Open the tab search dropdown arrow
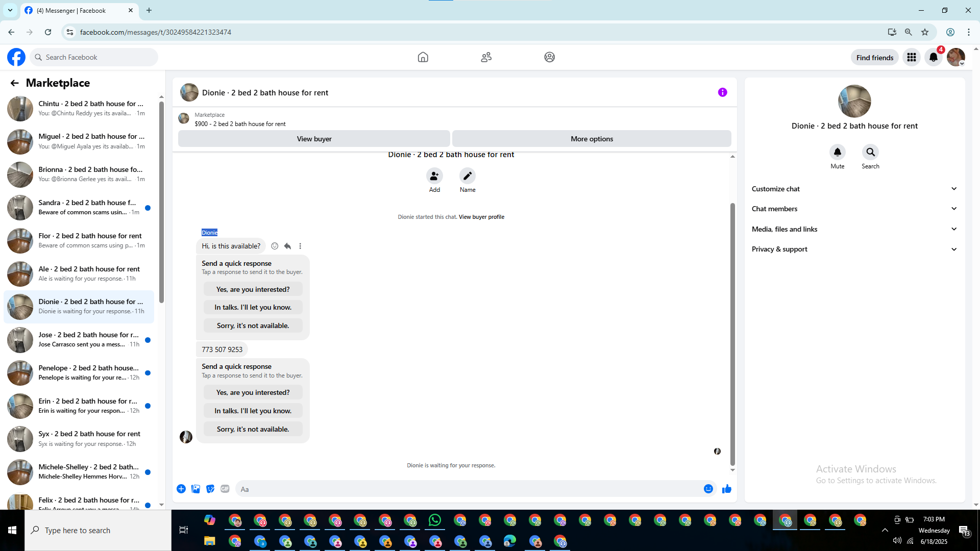 pos(10,10)
